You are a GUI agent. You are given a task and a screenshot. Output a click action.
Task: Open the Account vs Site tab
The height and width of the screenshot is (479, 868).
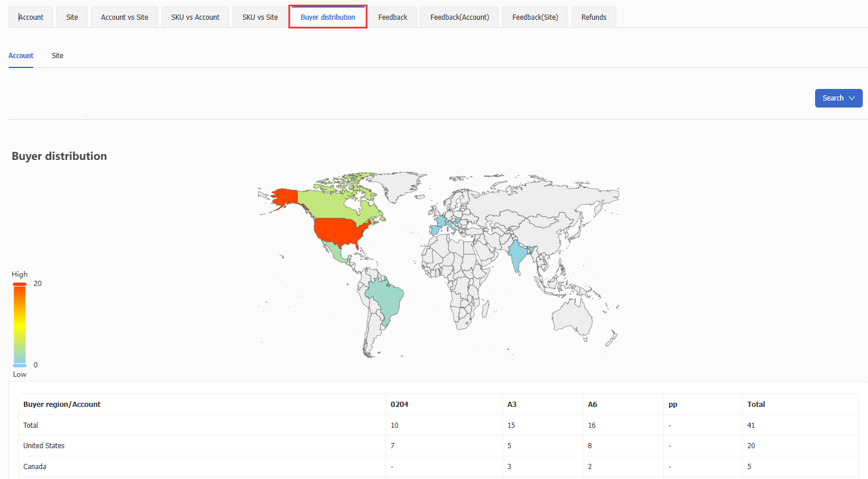pyautogui.click(x=124, y=17)
